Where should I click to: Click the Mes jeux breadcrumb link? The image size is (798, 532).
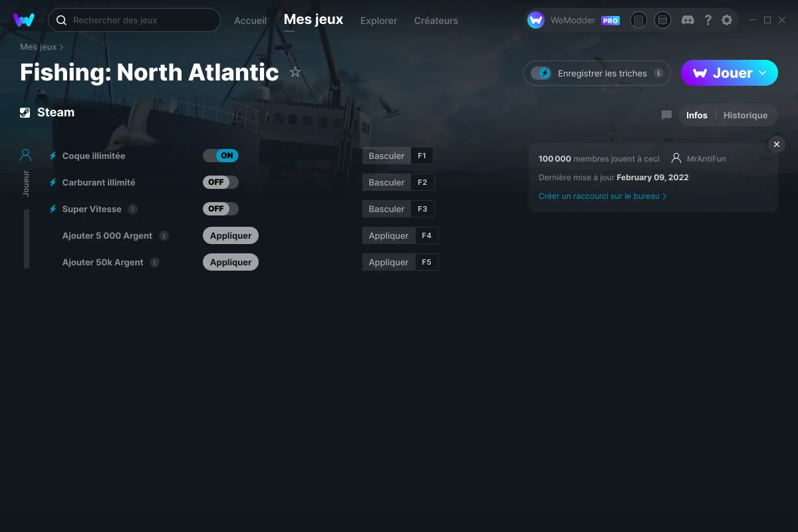(38, 47)
